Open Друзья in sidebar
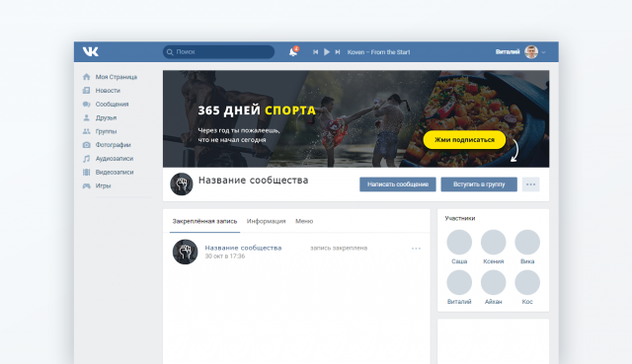Viewport: 632px width, 364px height. pos(106,118)
